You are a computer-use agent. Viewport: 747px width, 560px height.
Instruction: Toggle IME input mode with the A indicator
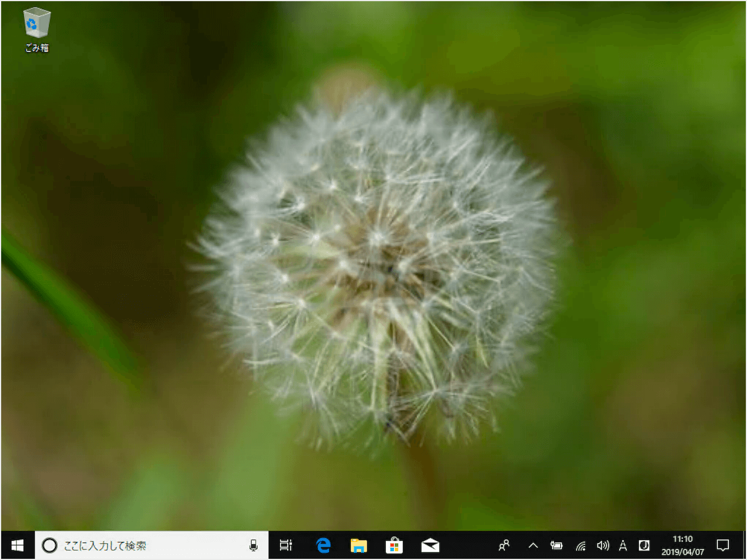(x=623, y=545)
